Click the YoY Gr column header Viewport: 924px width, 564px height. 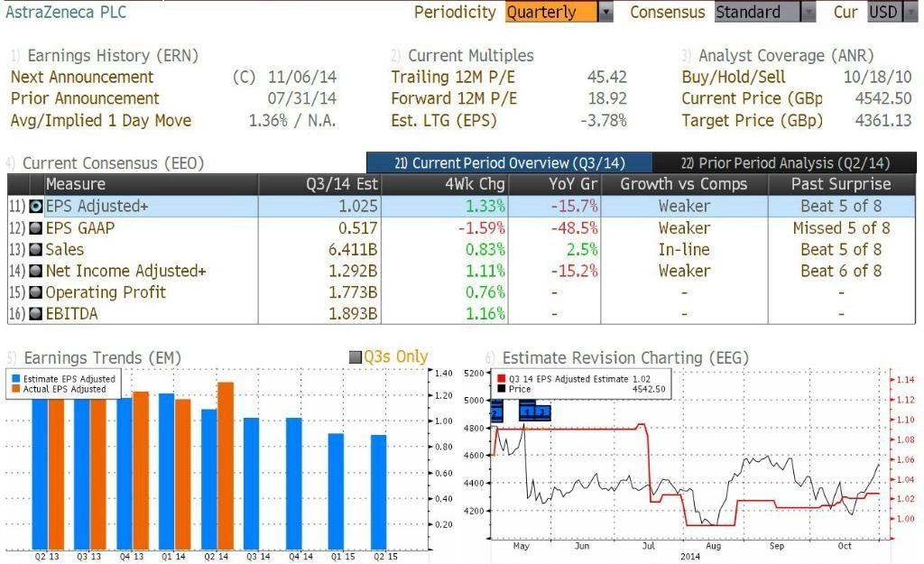tap(555, 184)
